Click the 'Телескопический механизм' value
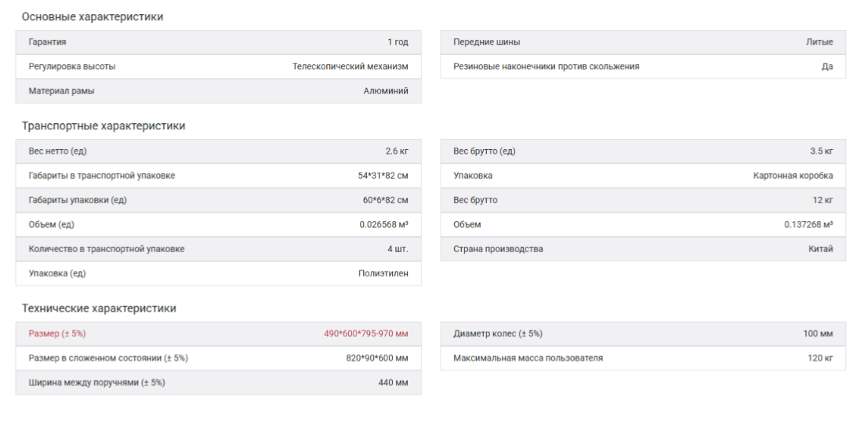868x423 pixels. pos(350,67)
